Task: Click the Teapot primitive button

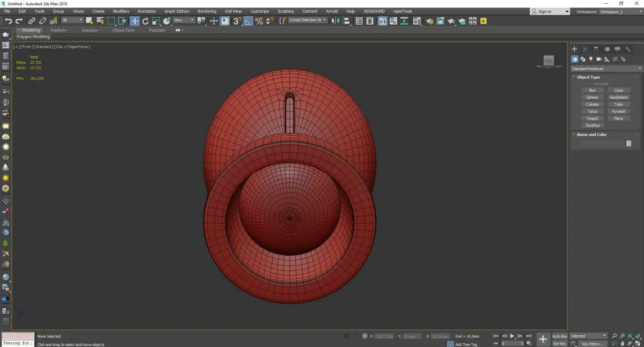Action: [592, 119]
